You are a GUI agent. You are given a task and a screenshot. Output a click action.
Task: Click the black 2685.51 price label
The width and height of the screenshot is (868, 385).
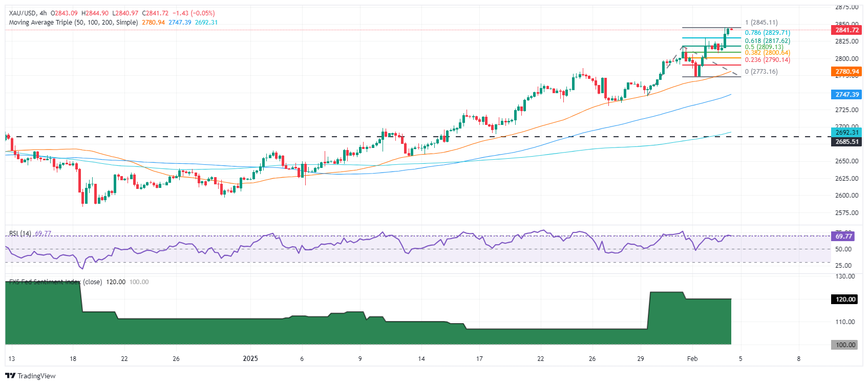click(x=846, y=142)
